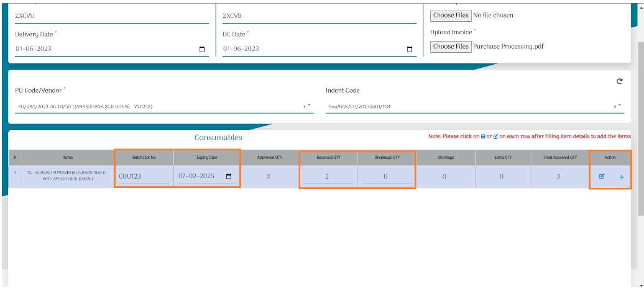Clear the Indent Code selection with the × icon
This screenshot has width=644, height=290.
(615, 106)
